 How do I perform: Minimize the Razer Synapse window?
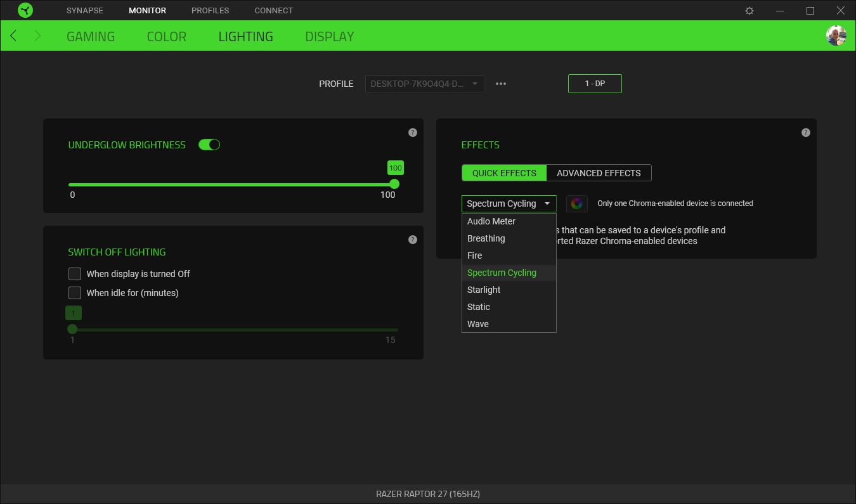point(780,11)
